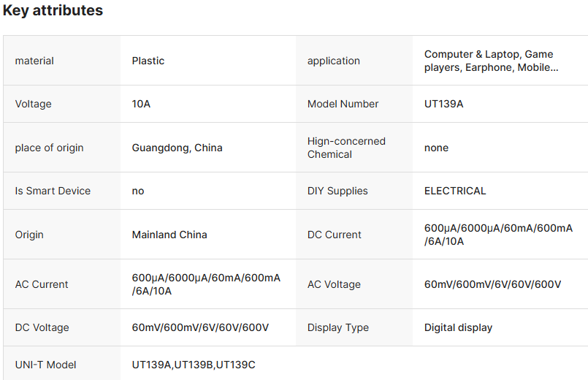Click the AC Voltage value ranges

(492, 284)
